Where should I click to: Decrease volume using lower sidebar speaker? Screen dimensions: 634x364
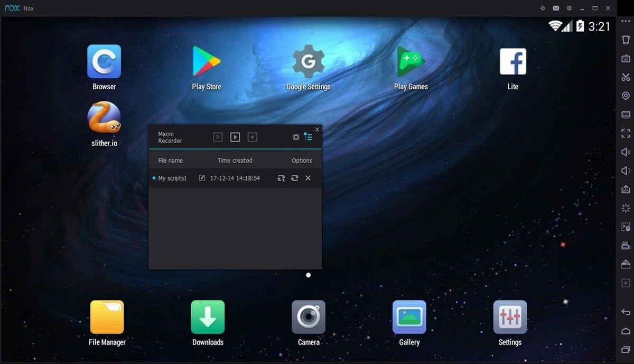tap(626, 171)
